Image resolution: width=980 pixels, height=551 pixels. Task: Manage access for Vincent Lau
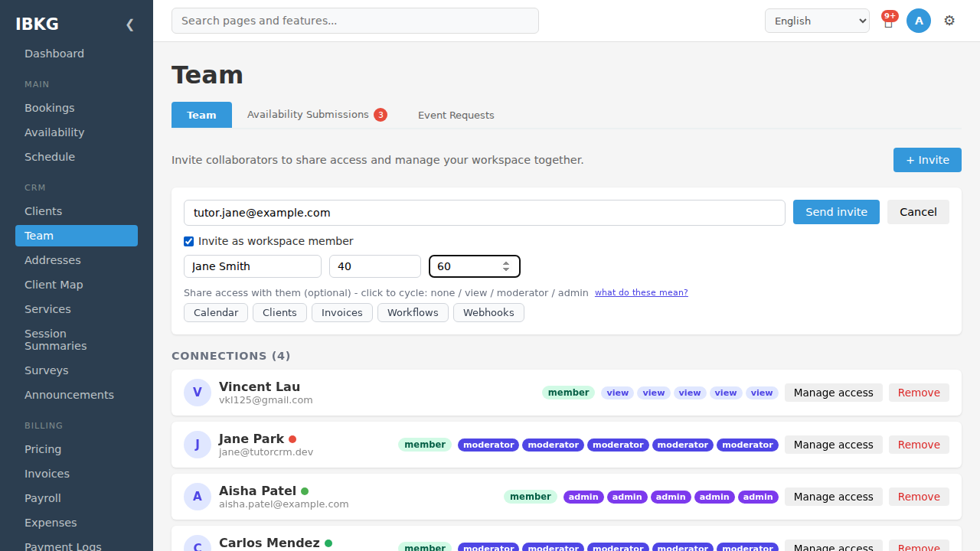click(x=834, y=393)
